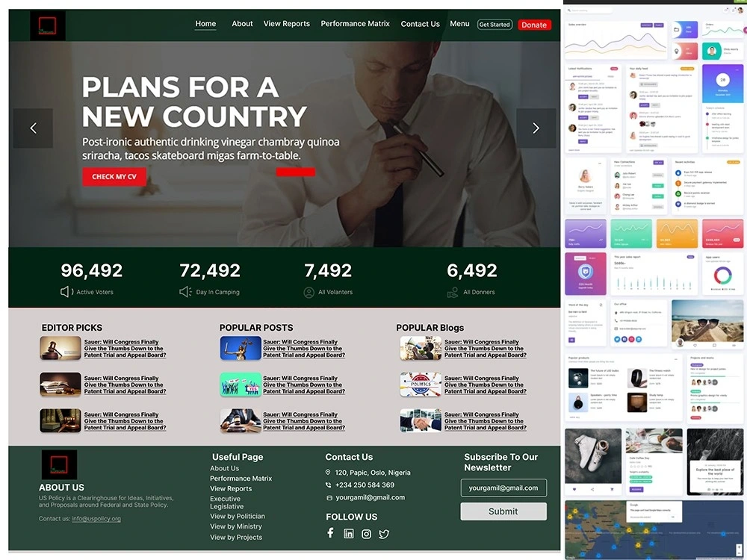Click the purple line-chart stat card in dashboard

click(586, 233)
